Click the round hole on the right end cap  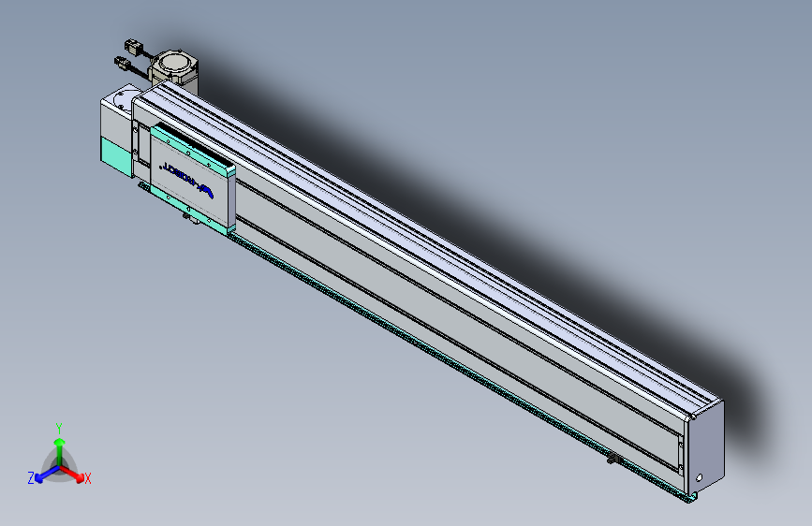pyautogui.click(x=699, y=477)
